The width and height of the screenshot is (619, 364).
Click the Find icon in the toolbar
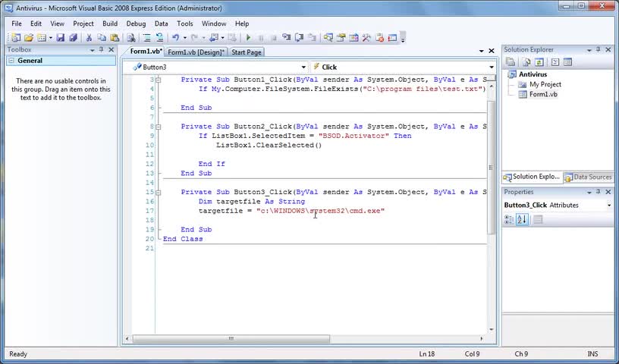131,37
